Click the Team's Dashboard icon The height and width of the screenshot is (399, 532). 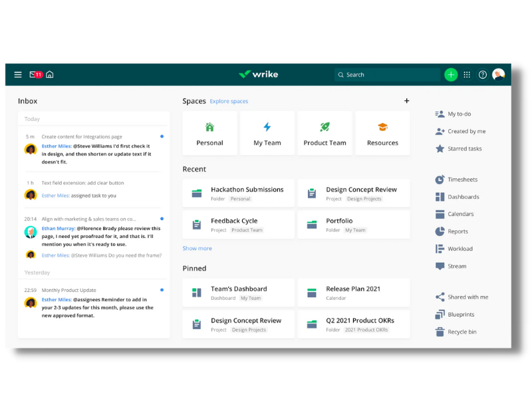click(197, 293)
